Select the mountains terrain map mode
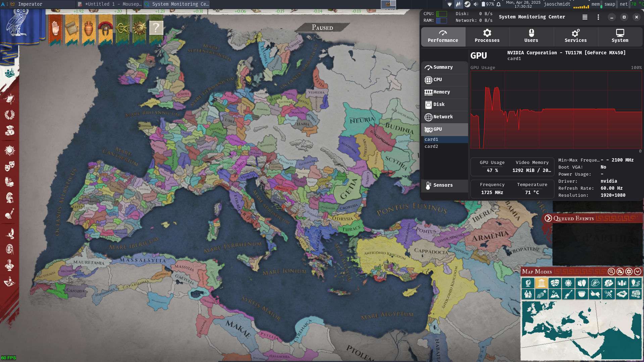 (x=555, y=294)
